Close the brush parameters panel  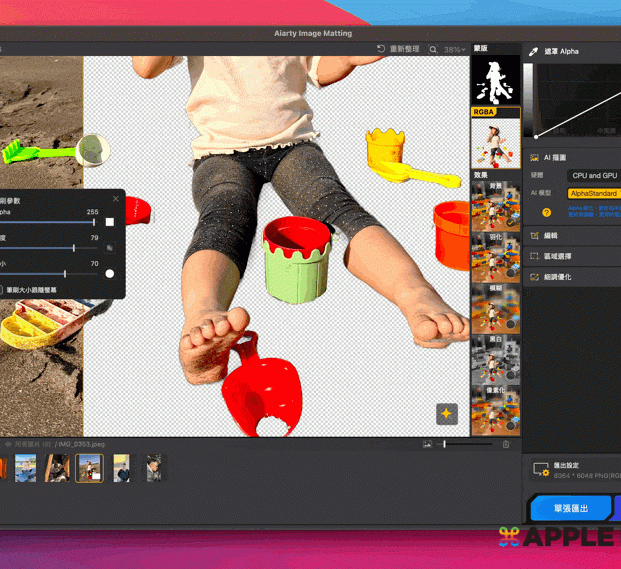pyautogui.click(x=115, y=199)
